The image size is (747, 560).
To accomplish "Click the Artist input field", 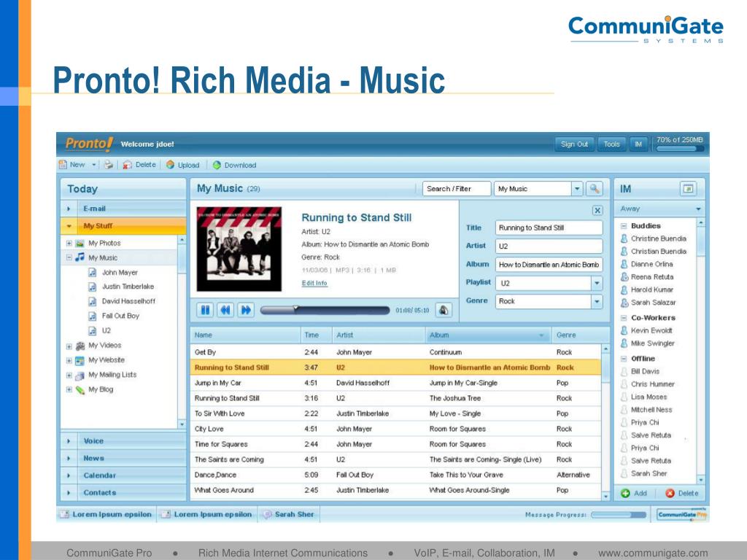I will [549, 246].
